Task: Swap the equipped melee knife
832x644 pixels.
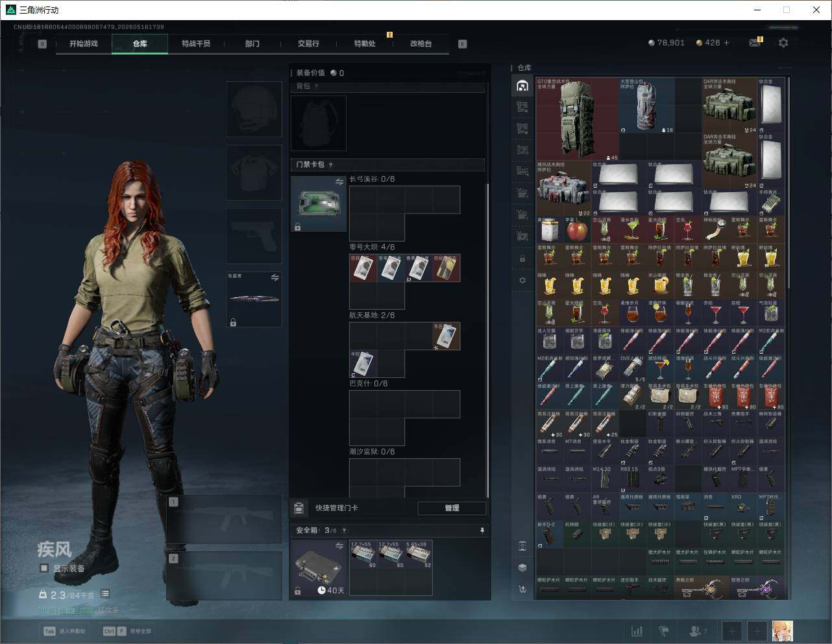Action: coord(275,278)
